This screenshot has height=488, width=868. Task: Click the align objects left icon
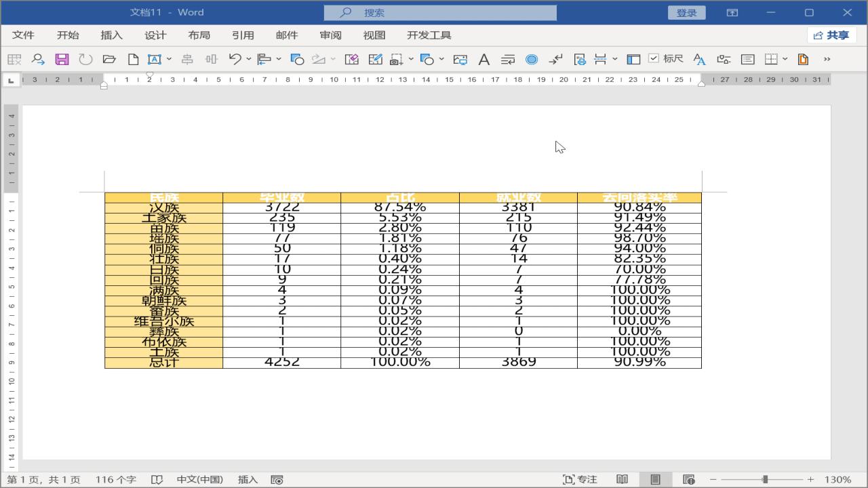[x=264, y=60]
